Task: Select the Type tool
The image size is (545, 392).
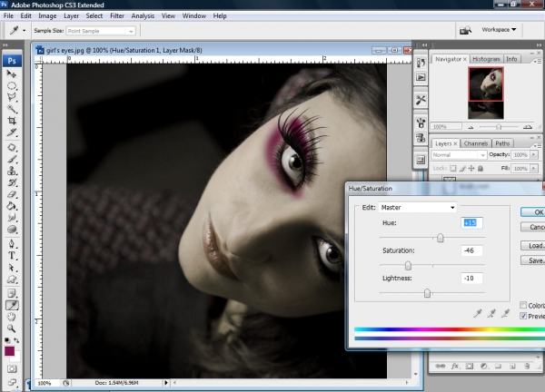Action: (x=12, y=256)
